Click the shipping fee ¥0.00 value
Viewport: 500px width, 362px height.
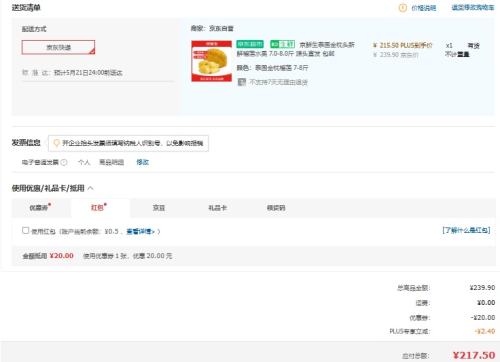pos(486,303)
